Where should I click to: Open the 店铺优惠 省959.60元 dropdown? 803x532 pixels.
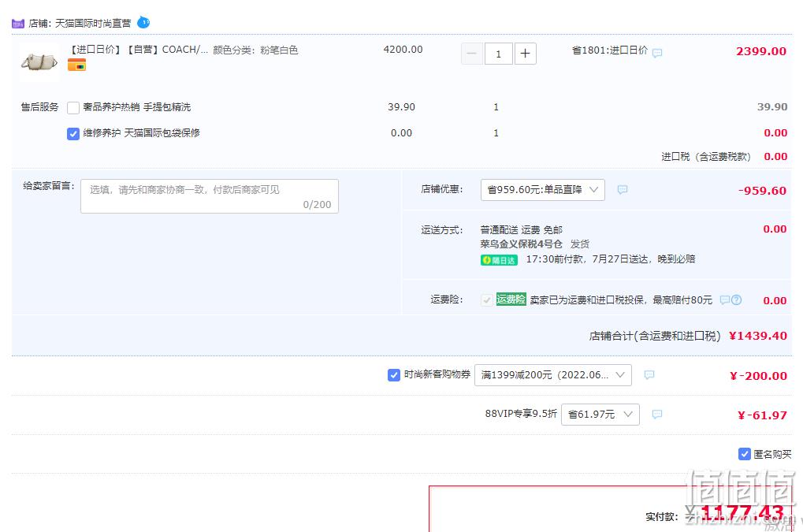coord(543,190)
